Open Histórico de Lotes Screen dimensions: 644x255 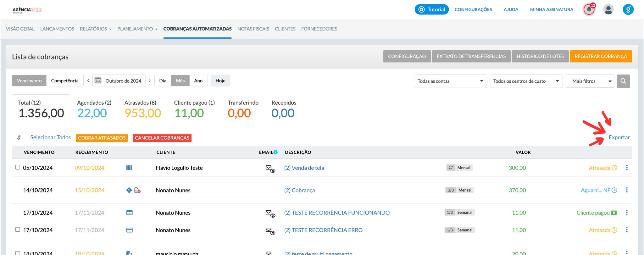pos(540,56)
